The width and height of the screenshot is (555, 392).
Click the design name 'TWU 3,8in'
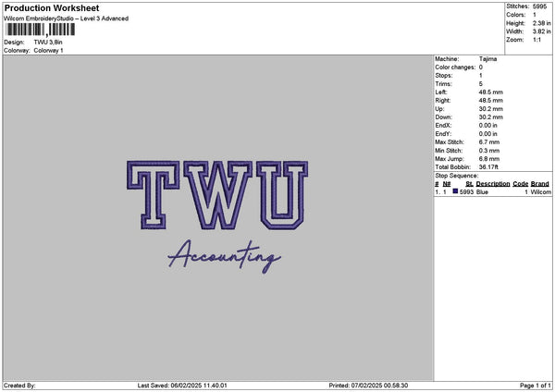tap(48, 43)
